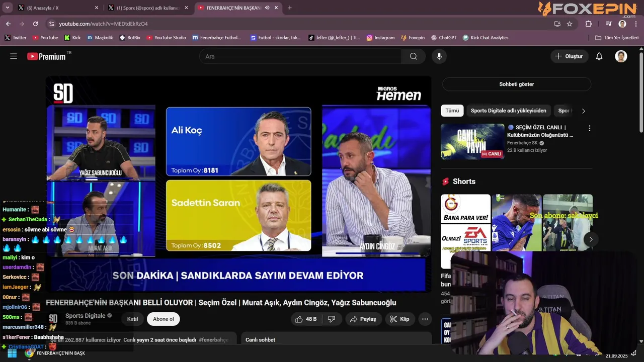Open the Tüm Yer İşaretleri folder
Image resolution: width=644 pixels, height=362 pixels.
616,38
